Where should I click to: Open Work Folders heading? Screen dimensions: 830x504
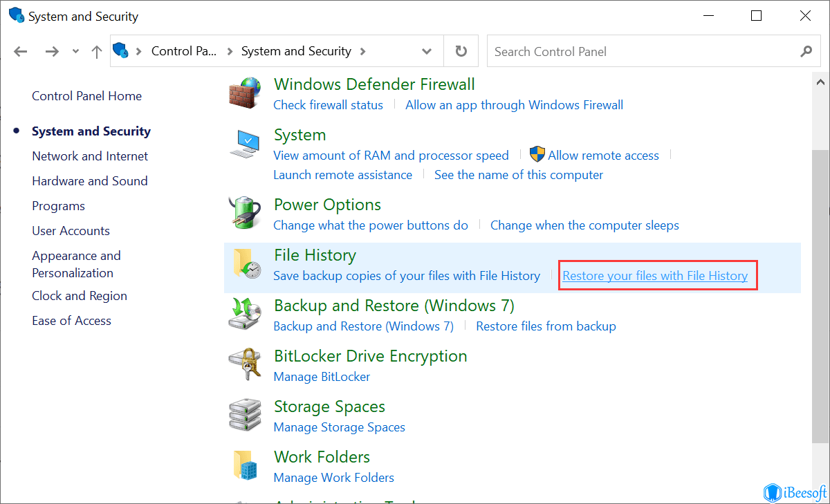click(x=322, y=457)
